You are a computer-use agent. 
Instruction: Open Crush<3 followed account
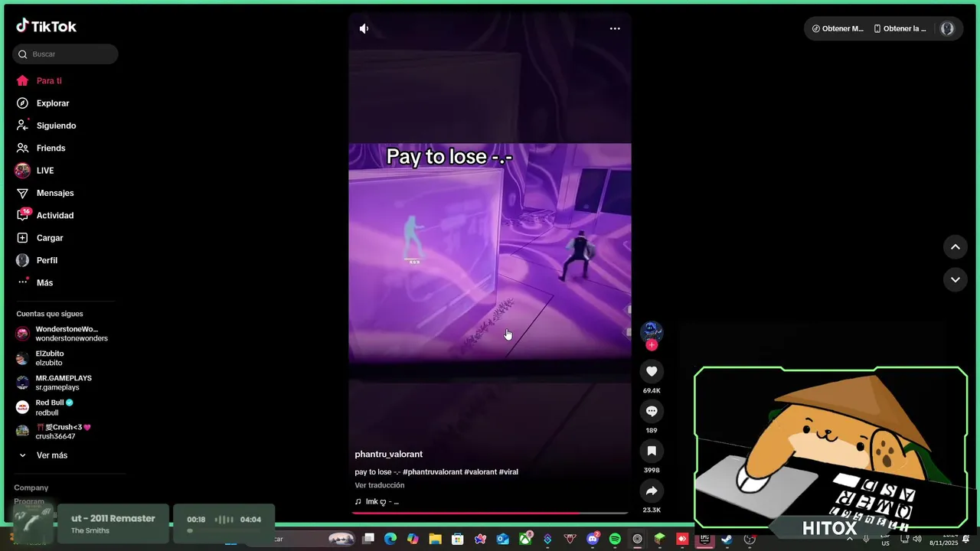click(63, 432)
